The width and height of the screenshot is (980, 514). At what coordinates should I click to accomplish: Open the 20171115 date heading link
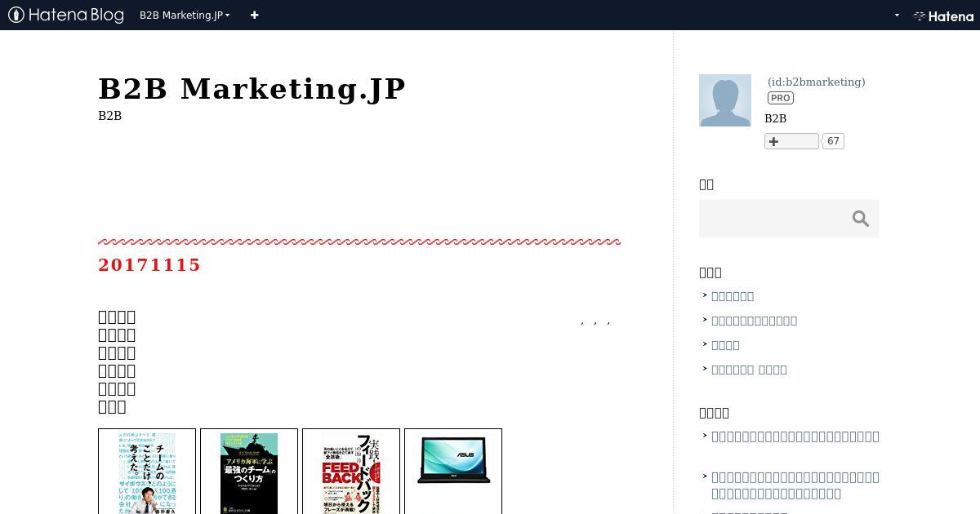pos(149,264)
